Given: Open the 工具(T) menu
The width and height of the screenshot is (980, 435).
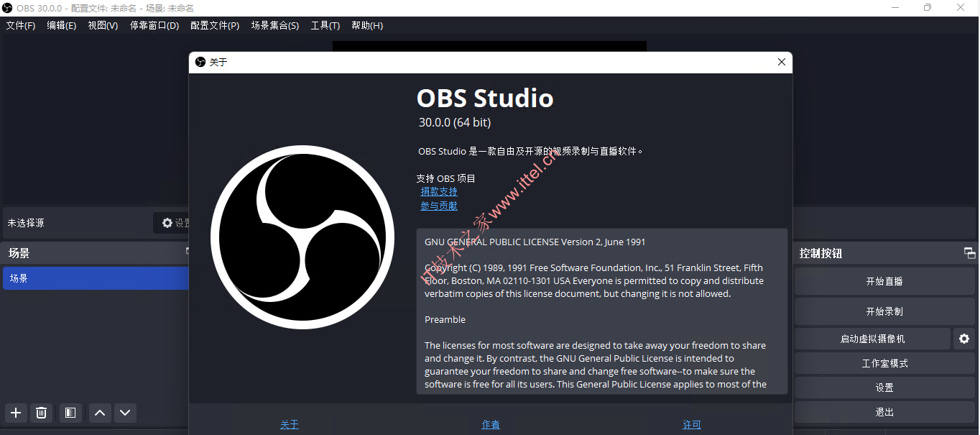Looking at the screenshot, I should (x=325, y=26).
